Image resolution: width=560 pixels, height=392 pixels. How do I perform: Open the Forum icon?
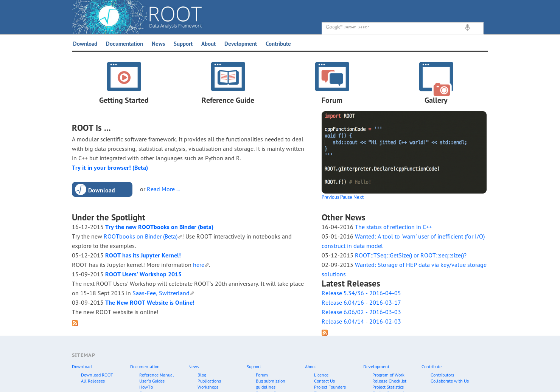[332, 76]
